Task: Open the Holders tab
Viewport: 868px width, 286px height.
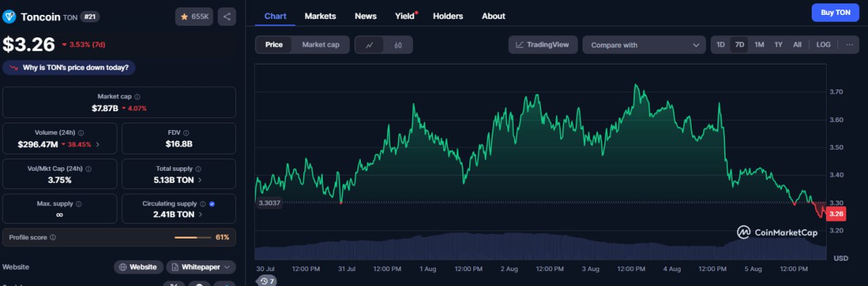Action: tap(448, 16)
